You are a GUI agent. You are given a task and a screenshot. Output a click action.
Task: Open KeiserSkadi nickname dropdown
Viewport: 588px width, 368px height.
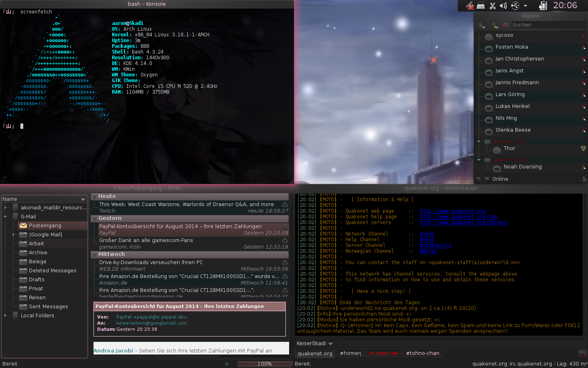click(x=315, y=343)
